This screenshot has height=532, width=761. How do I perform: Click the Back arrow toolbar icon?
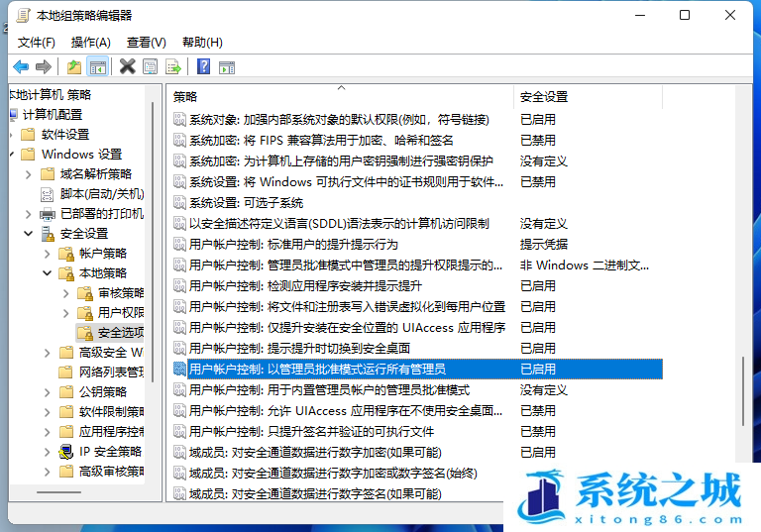pos(21,66)
